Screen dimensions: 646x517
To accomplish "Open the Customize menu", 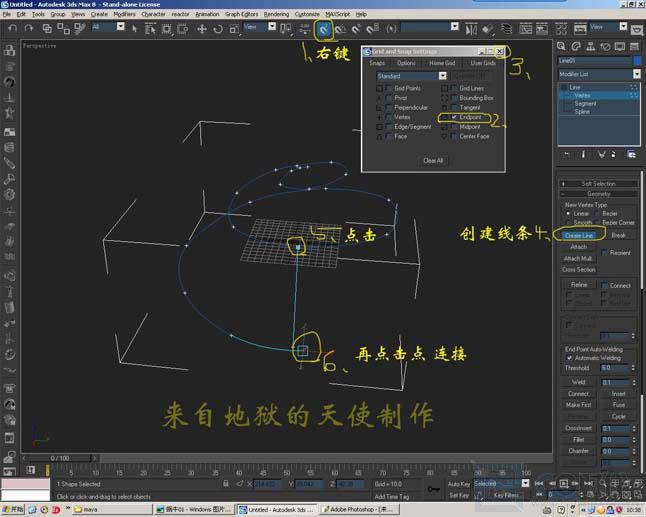I will pos(307,14).
